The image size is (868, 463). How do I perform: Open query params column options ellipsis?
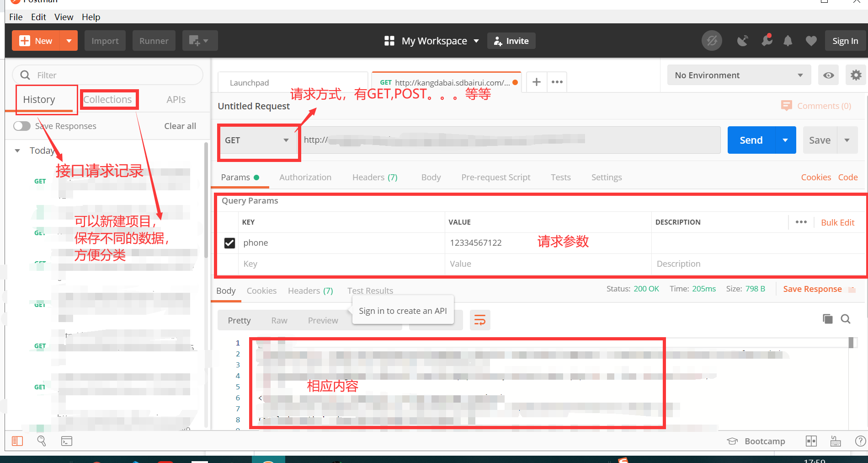tap(801, 222)
